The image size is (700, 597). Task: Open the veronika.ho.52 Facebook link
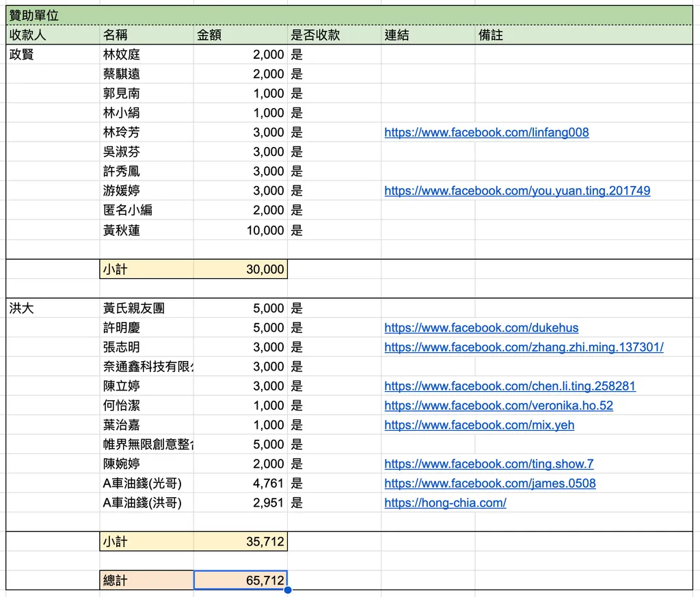point(498,406)
